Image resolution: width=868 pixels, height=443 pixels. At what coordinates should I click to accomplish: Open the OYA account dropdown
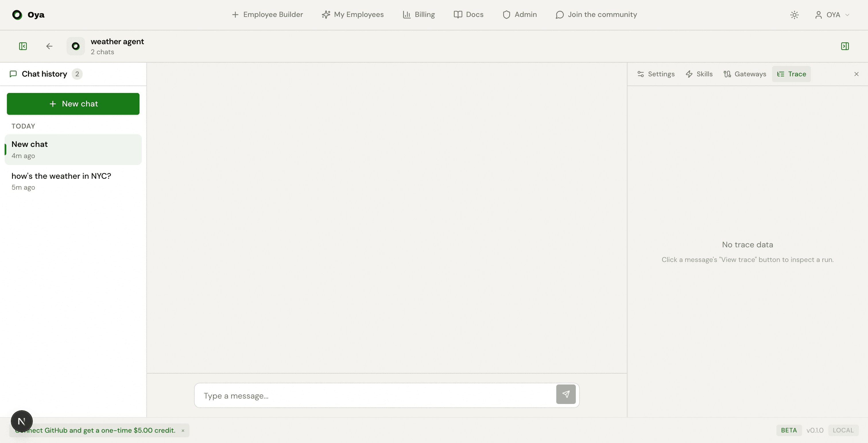832,15
